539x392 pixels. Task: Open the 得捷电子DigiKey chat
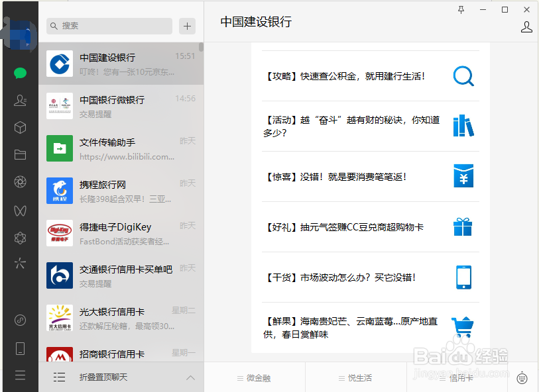point(121,233)
